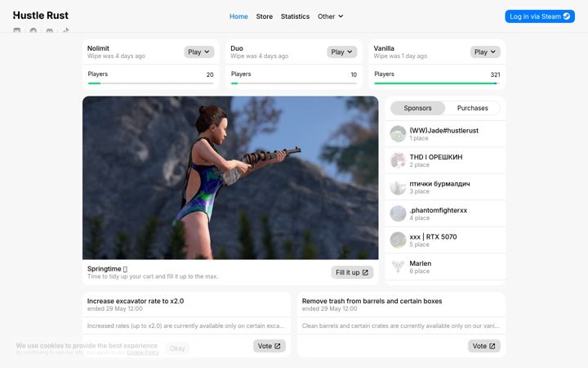Open птички бурмалдич sponsor name

tap(439, 184)
